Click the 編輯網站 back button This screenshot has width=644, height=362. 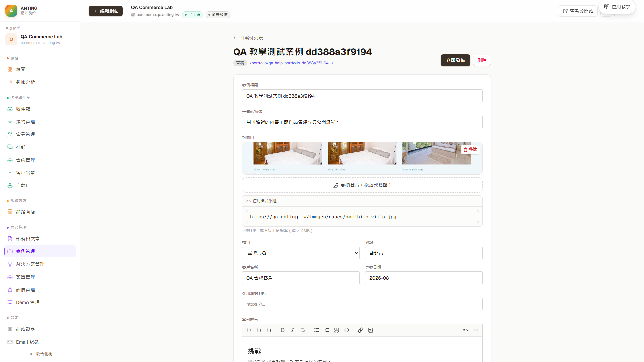click(x=106, y=11)
